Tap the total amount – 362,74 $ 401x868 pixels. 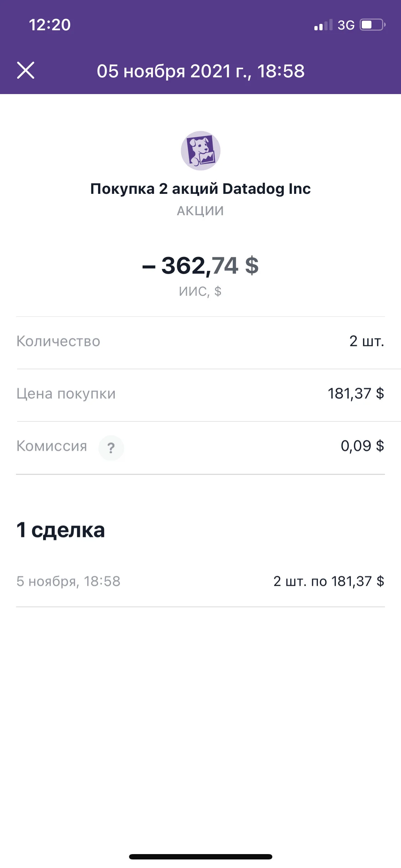(x=200, y=265)
